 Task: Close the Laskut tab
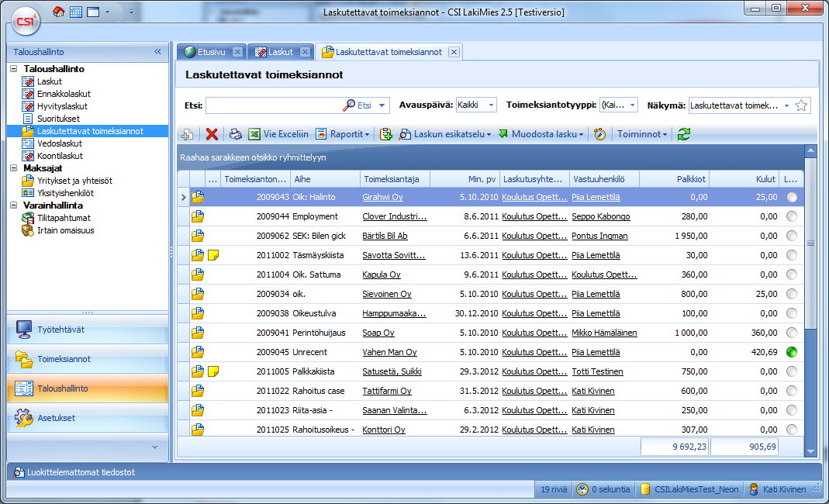(x=305, y=52)
